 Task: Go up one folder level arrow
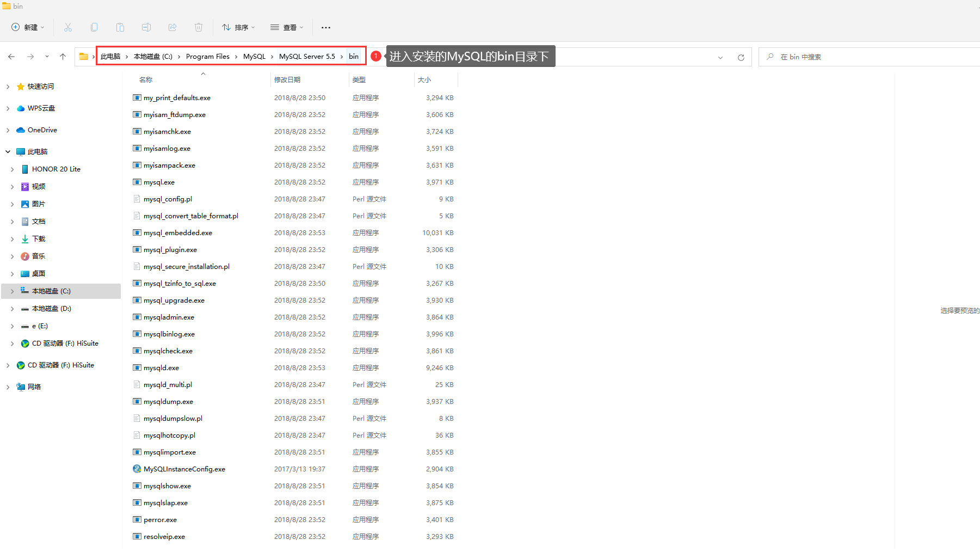63,57
